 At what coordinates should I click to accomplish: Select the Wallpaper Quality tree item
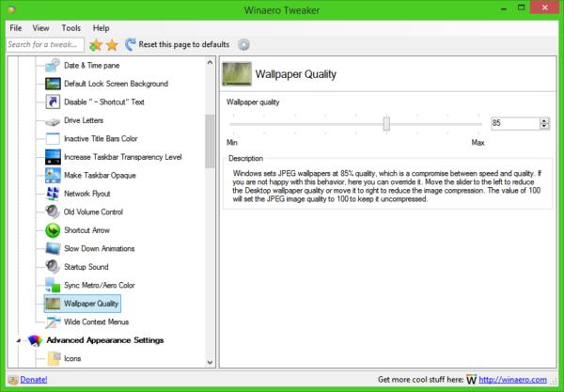coord(83,304)
